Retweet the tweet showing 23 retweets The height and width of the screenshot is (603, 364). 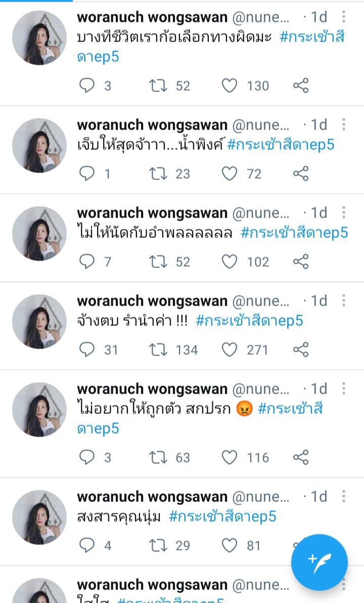(x=158, y=174)
